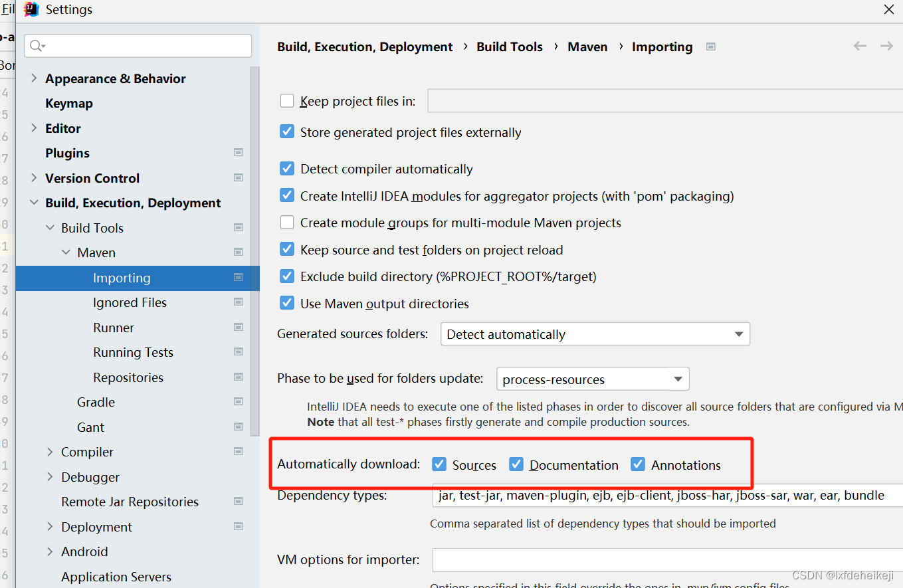Open Application Servers settings
The width and height of the screenshot is (903, 588).
116,577
